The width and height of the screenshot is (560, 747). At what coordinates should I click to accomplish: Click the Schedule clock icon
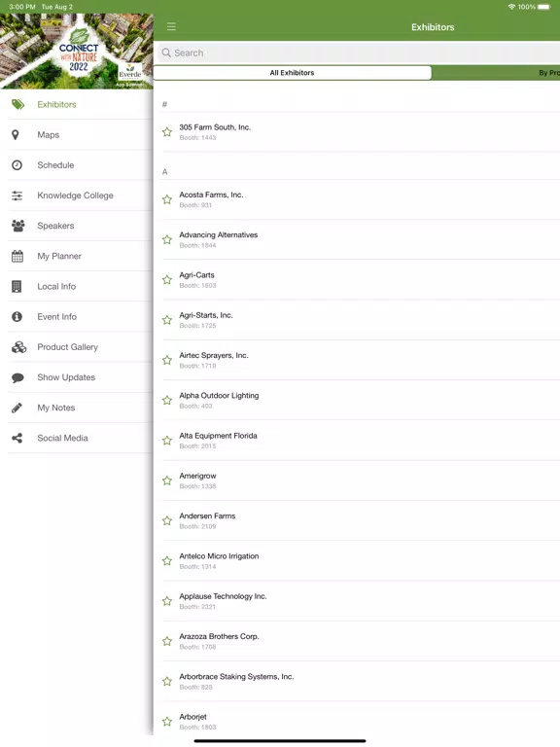(17, 164)
